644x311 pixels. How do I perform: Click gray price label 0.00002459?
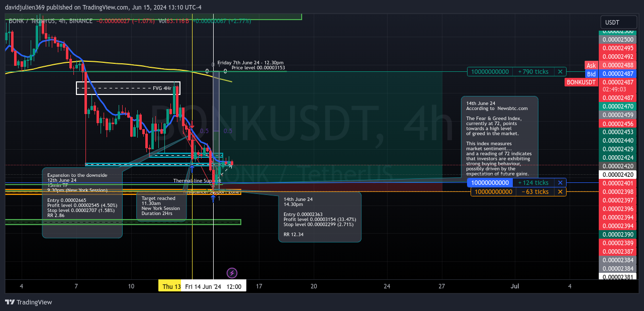pos(618,115)
